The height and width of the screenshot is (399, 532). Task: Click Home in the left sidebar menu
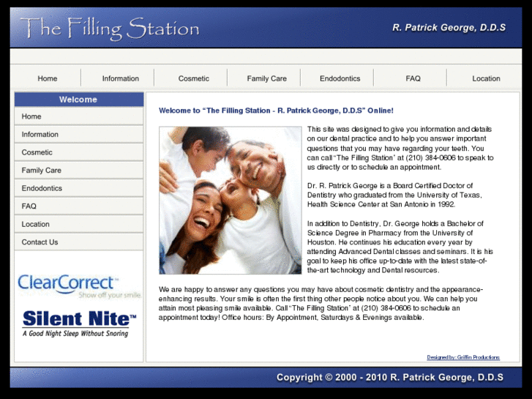tap(79, 116)
